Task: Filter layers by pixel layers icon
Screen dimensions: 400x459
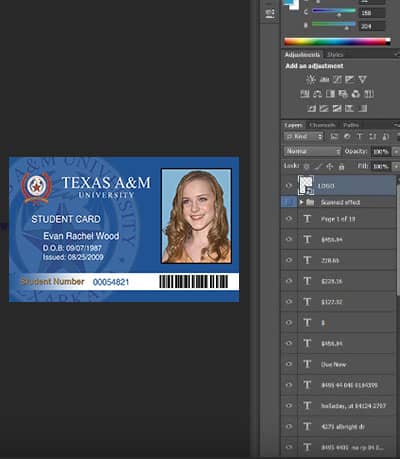Action: point(334,136)
